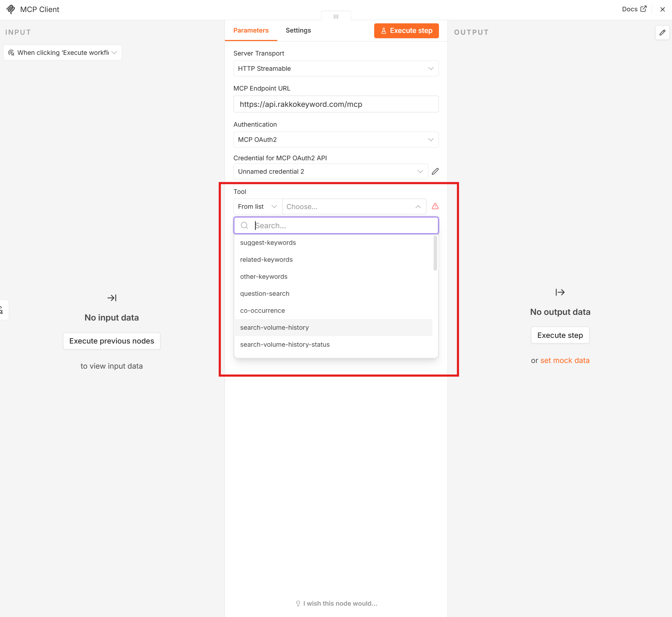Click the MCP Endpoint URL input field
672x617 pixels.
tap(336, 104)
